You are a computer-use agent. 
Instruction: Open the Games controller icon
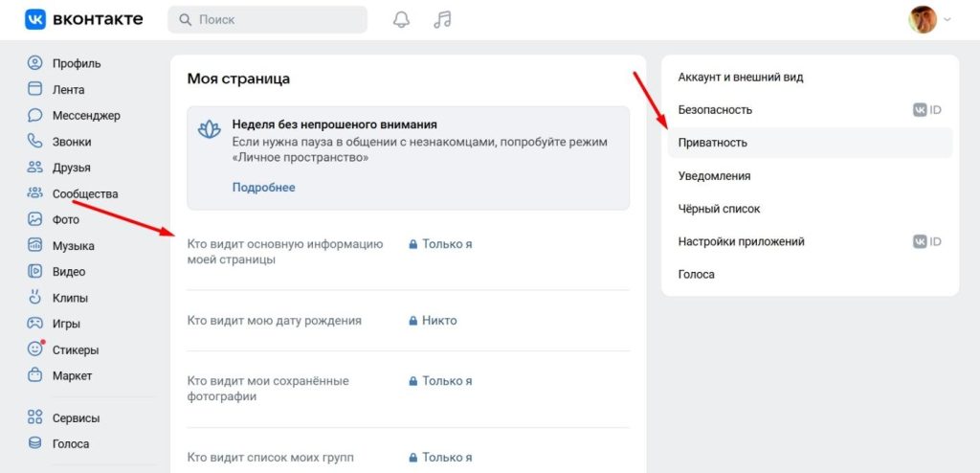[x=35, y=324]
